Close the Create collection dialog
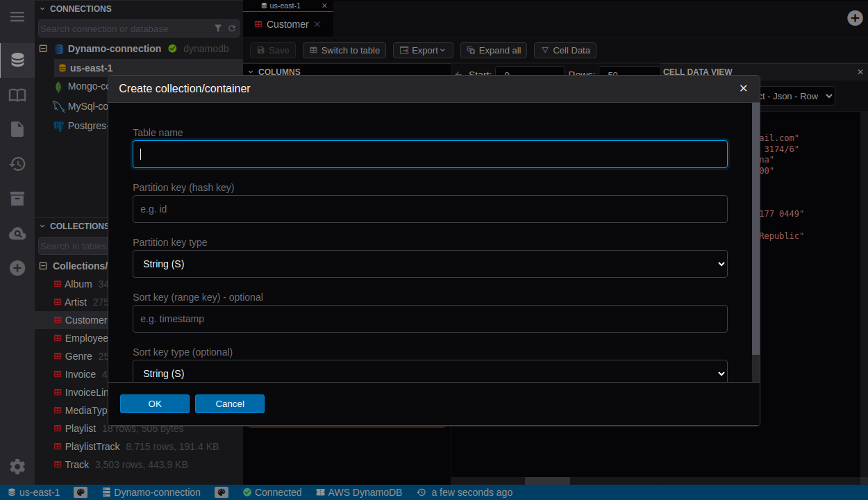Screen dimensions: 868x500 743,88
